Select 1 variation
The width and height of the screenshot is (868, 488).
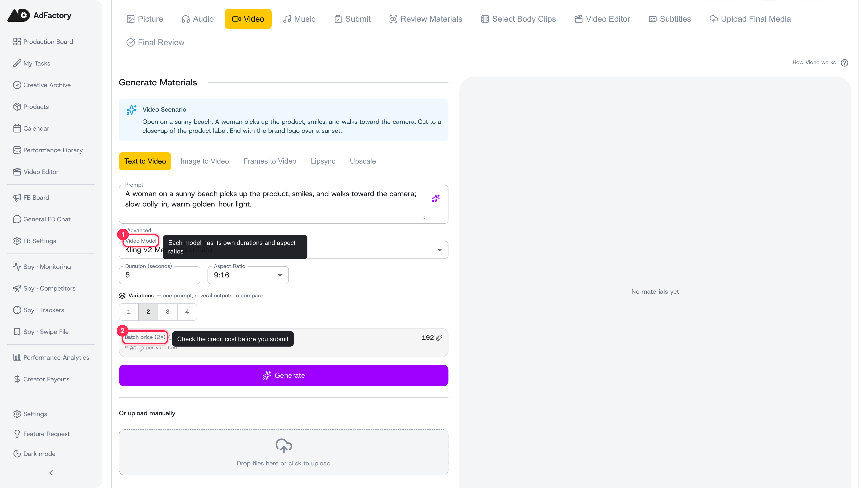coord(129,312)
